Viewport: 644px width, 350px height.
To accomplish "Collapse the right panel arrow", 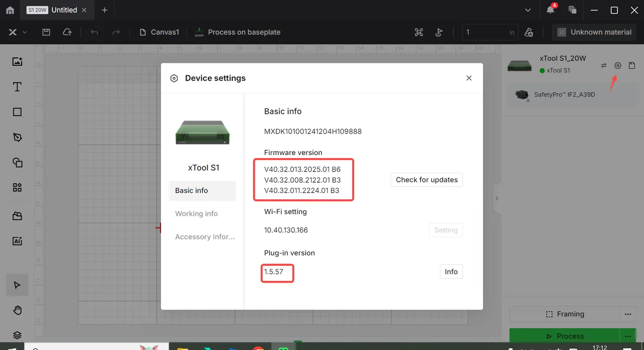I will (497, 198).
